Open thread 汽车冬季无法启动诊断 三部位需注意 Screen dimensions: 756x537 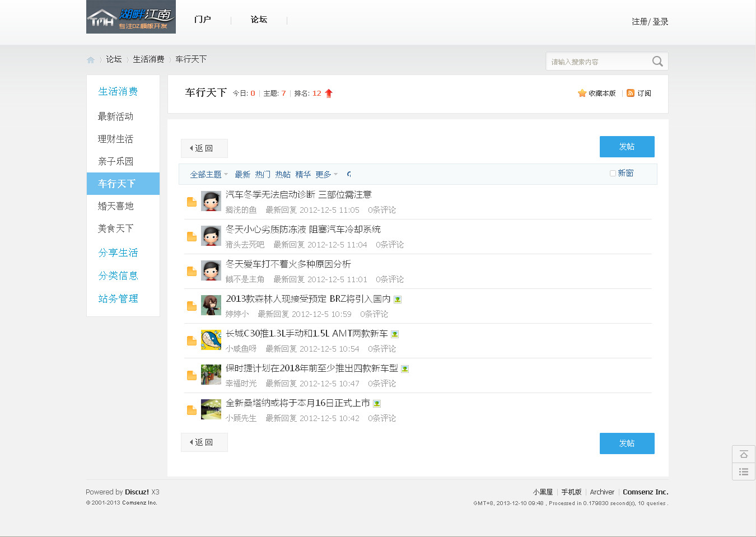click(x=298, y=194)
